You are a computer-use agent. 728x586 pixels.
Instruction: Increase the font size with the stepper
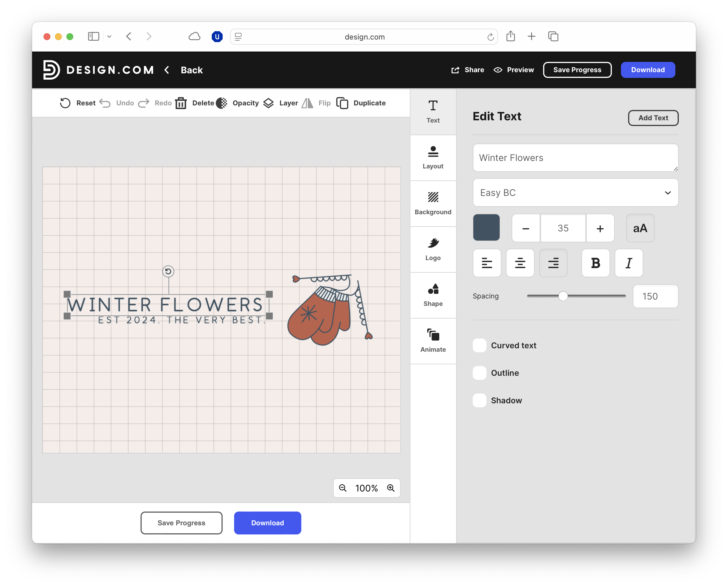pos(600,228)
